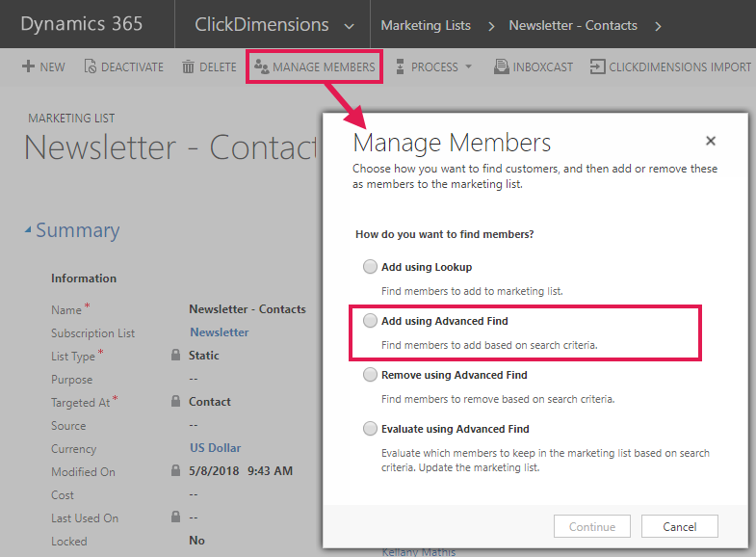Viewport: 756px width, 557px height.
Task: Select Add using Lookup radio button
Action: [x=370, y=267]
